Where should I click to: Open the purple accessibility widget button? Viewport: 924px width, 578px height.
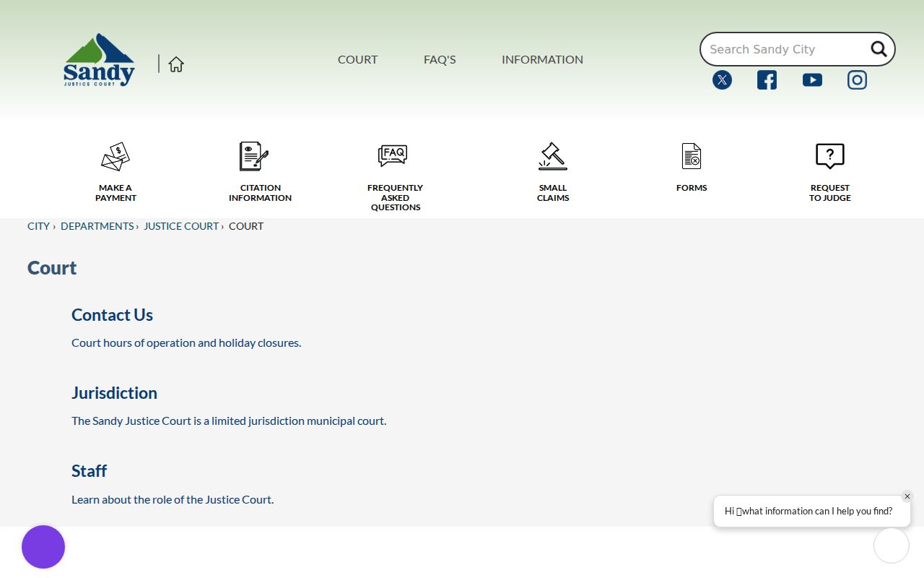click(43, 547)
